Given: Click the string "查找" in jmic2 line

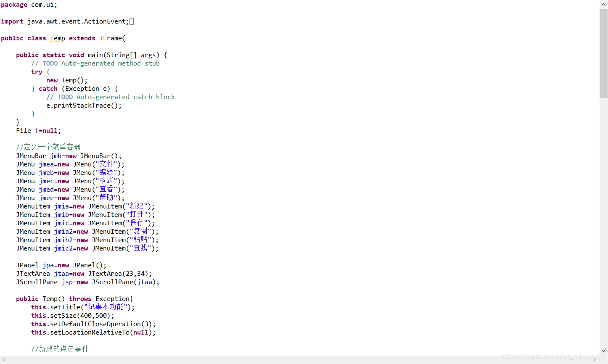Looking at the screenshot, I should pyautogui.click(x=140, y=248).
